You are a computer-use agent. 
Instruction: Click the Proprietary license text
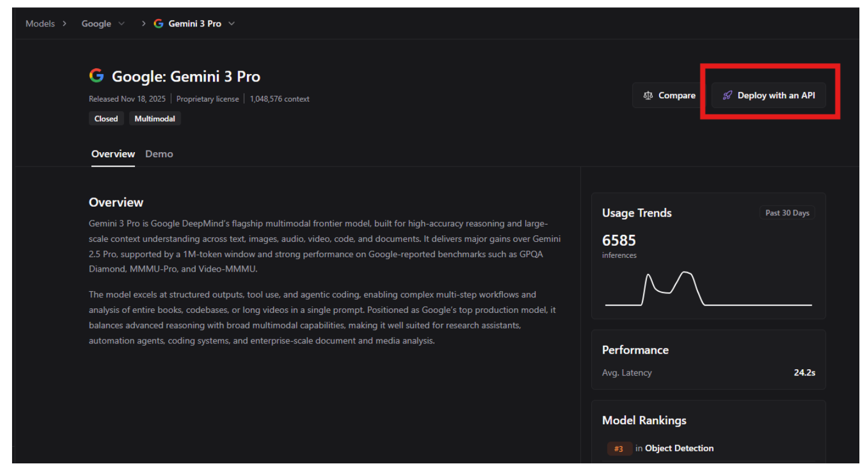(207, 99)
